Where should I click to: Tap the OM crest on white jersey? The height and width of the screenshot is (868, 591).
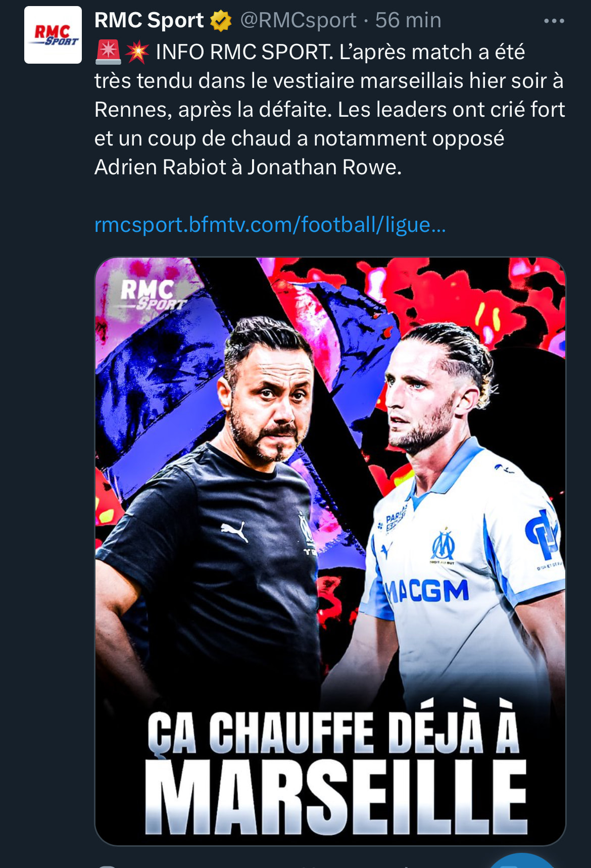(443, 545)
